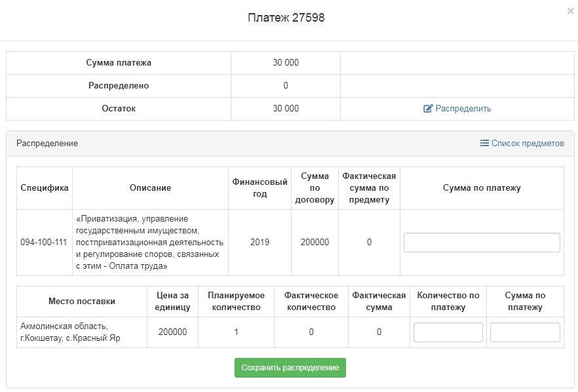Image resolution: width=578 pixels, height=392 pixels.
Task: Click the Сумма платежа value 30 000
Action: point(286,63)
